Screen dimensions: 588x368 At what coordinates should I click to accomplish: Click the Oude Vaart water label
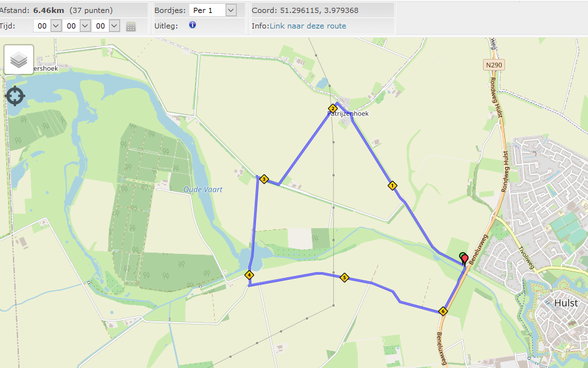click(x=203, y=190)
